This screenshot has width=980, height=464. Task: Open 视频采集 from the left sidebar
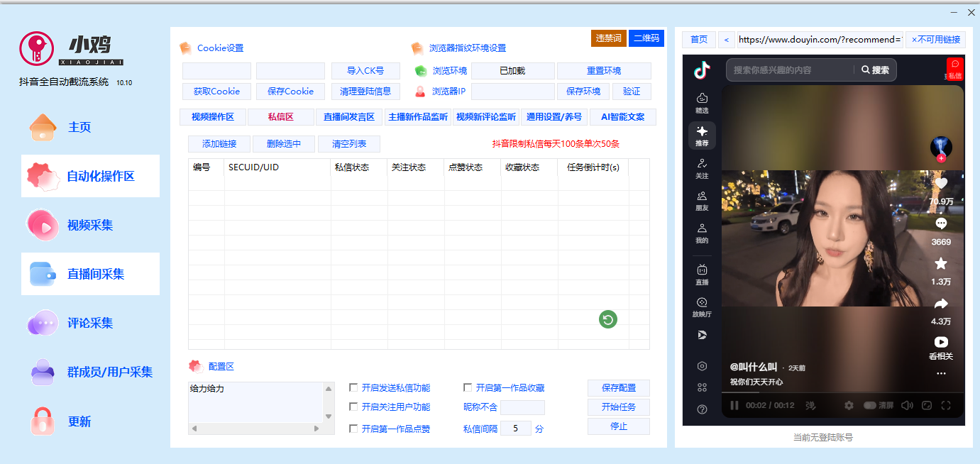90,224
